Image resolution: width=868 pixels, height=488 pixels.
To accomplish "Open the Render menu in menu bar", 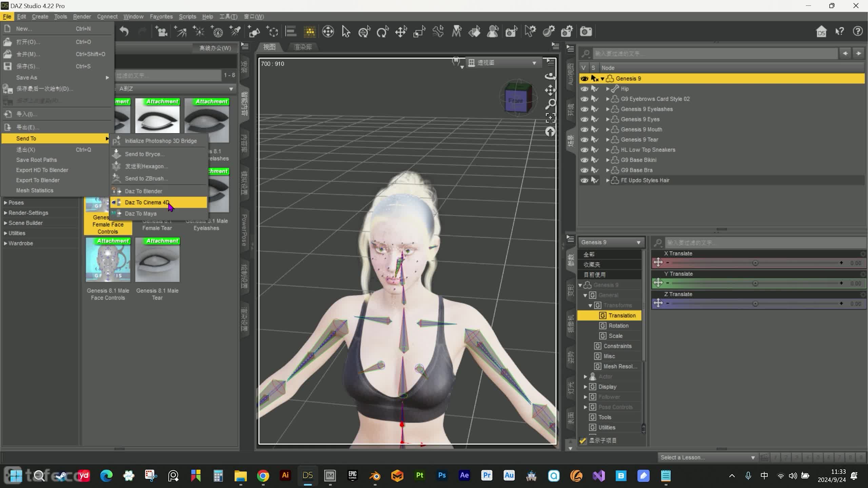I will (82, 16).
